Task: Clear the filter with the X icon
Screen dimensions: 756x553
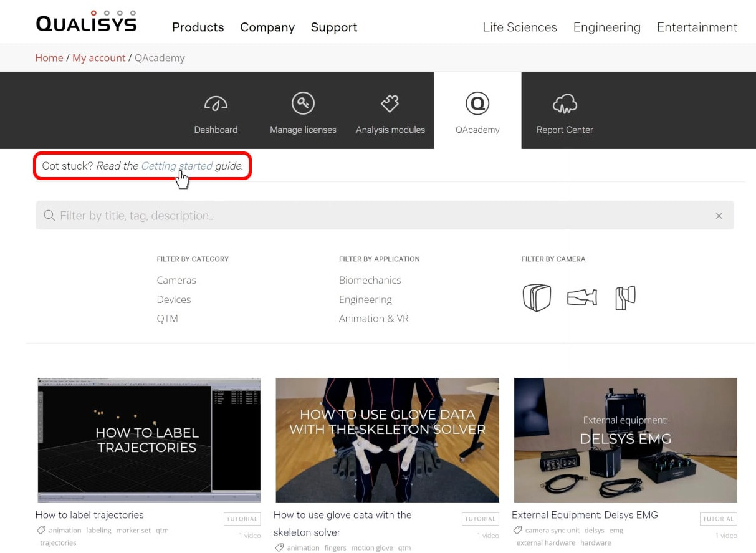Action: pos(719,216)
